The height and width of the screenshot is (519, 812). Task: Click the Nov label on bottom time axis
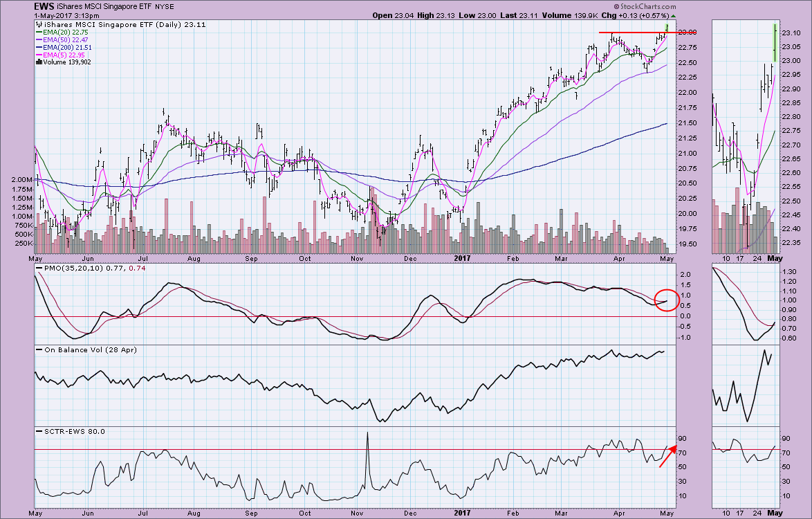358,513
